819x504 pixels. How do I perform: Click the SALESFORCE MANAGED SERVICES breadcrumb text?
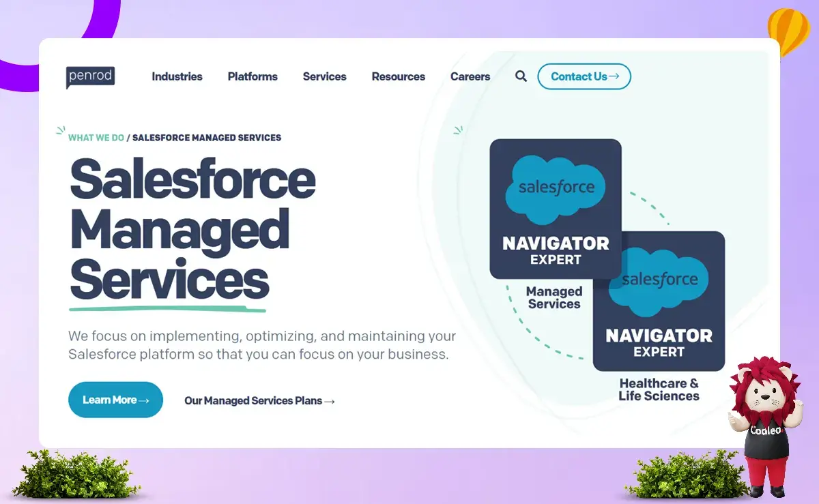206,138
